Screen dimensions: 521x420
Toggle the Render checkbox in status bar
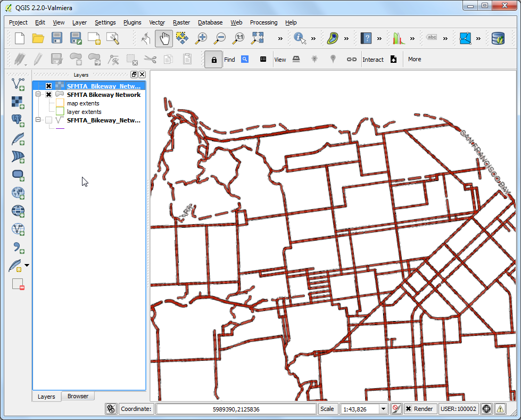click(x=408, y=409)
